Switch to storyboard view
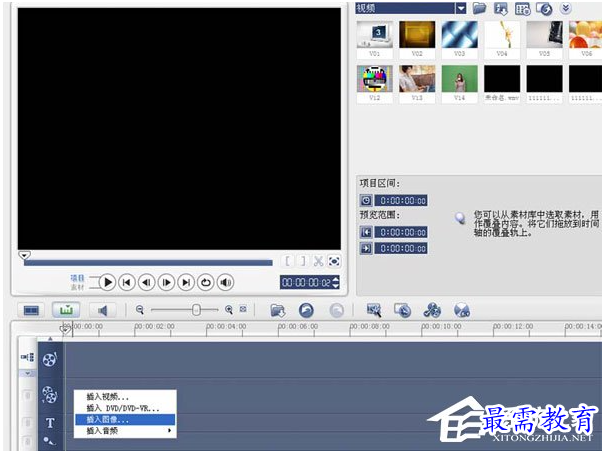 (31, 310)
